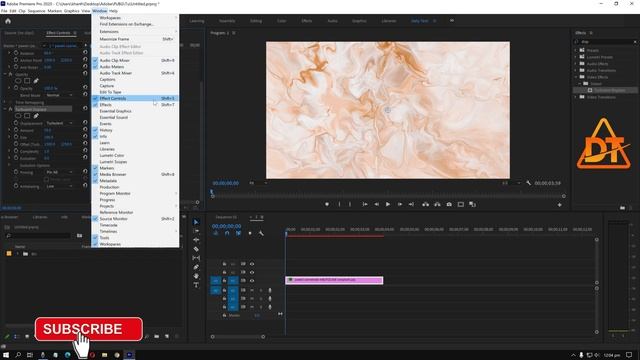Open the File menu
The height and width of the screenshot is (360, 640).
tap(4, 11)
